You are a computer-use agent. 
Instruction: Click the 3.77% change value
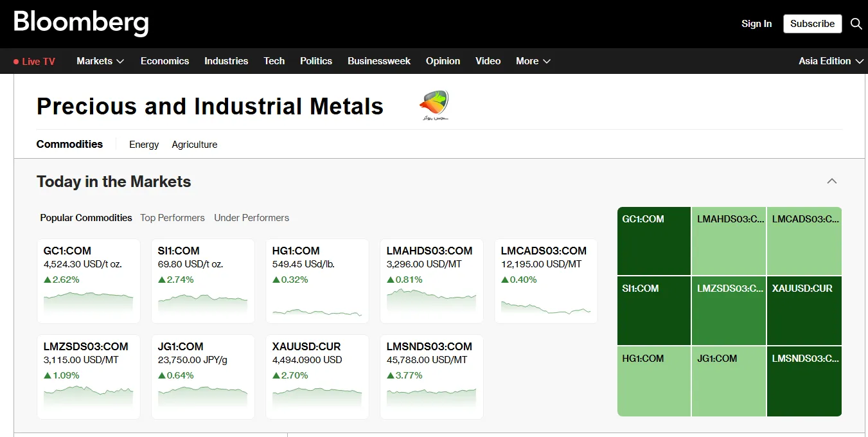(404, 375)
